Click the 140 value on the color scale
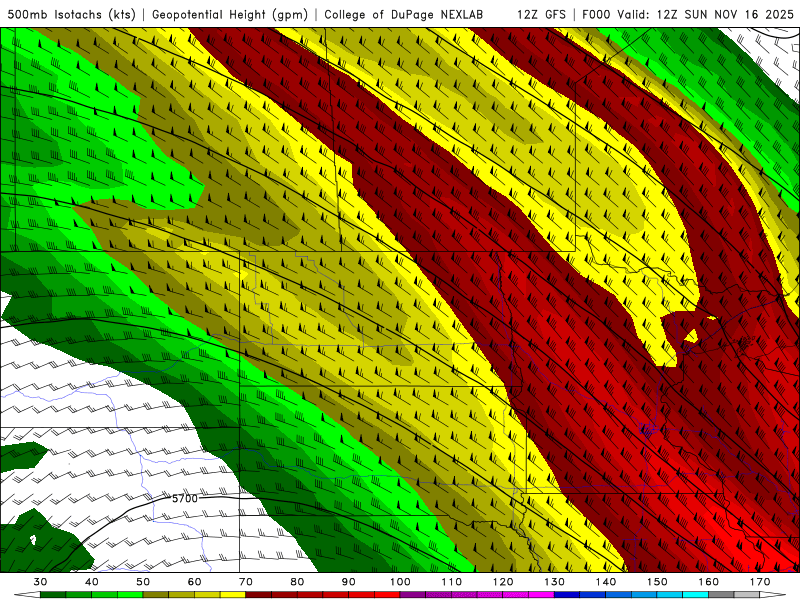The image size is (800, 600). pos(606,582)
